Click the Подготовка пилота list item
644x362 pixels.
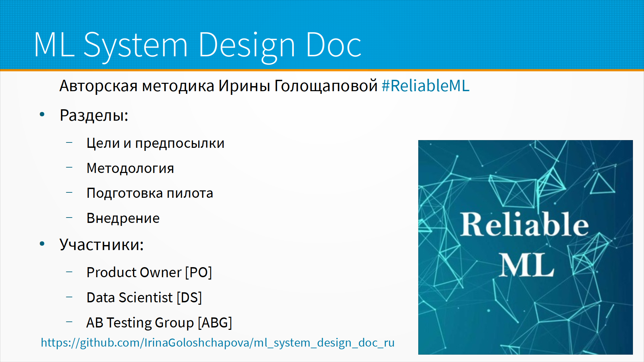coord(150,193)
